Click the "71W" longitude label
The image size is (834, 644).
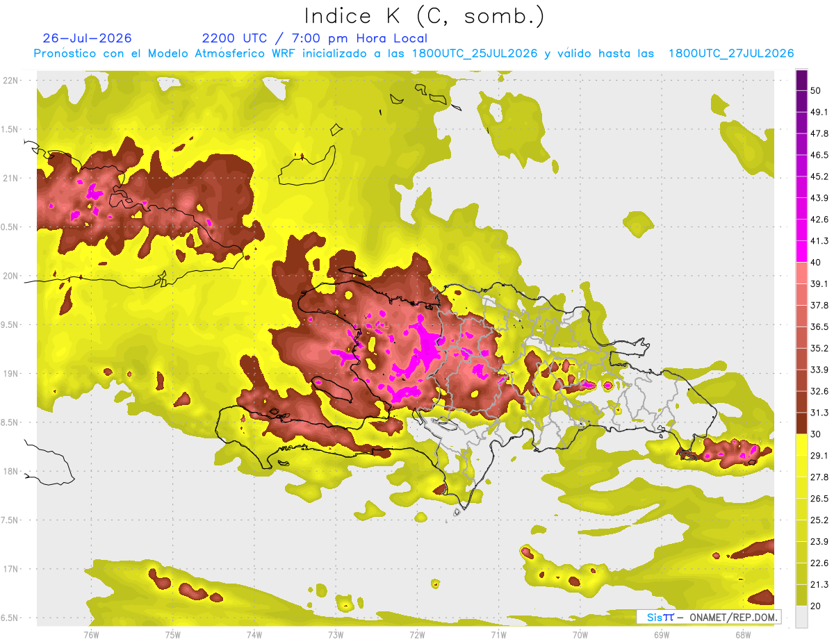click(x=498, y=635)
